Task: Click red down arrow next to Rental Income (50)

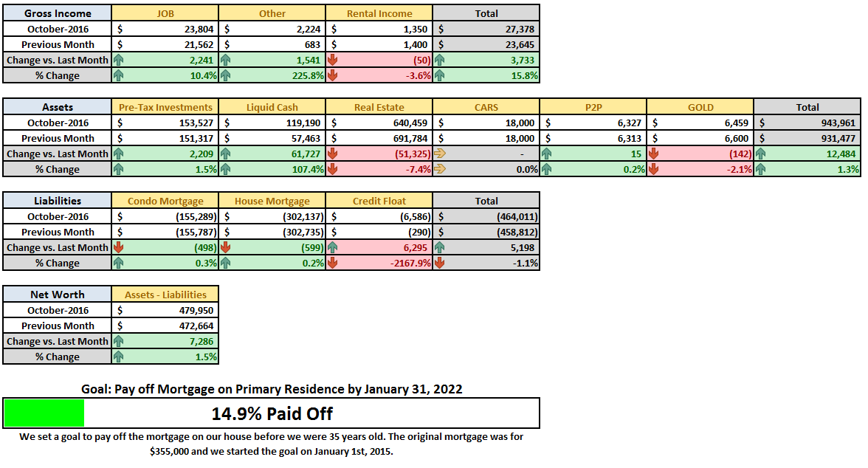Action: point(332,60)
